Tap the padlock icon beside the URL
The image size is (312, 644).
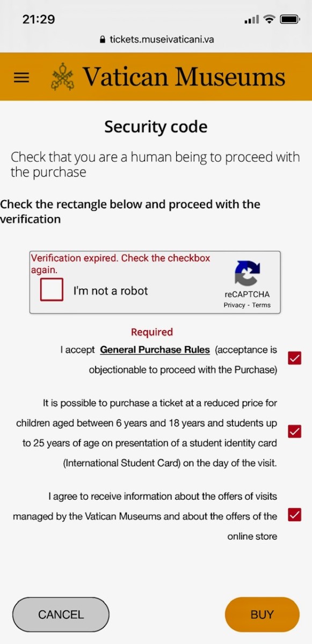point(103,40)
